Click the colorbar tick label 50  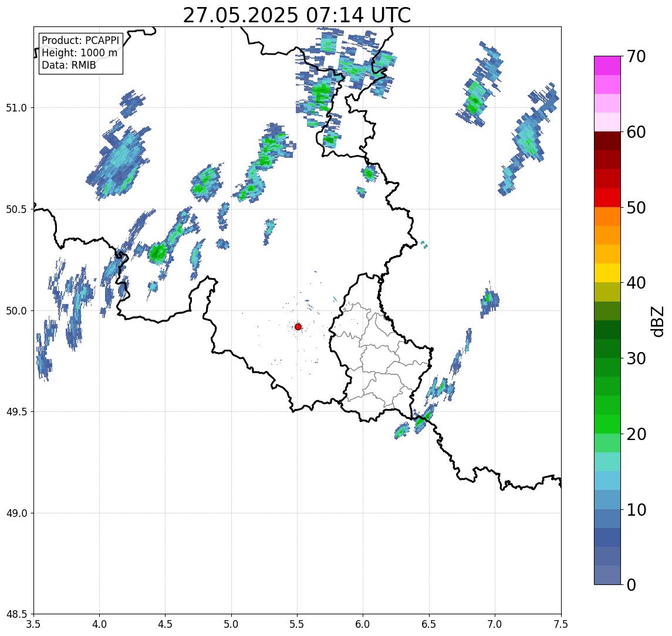point(636,208)
